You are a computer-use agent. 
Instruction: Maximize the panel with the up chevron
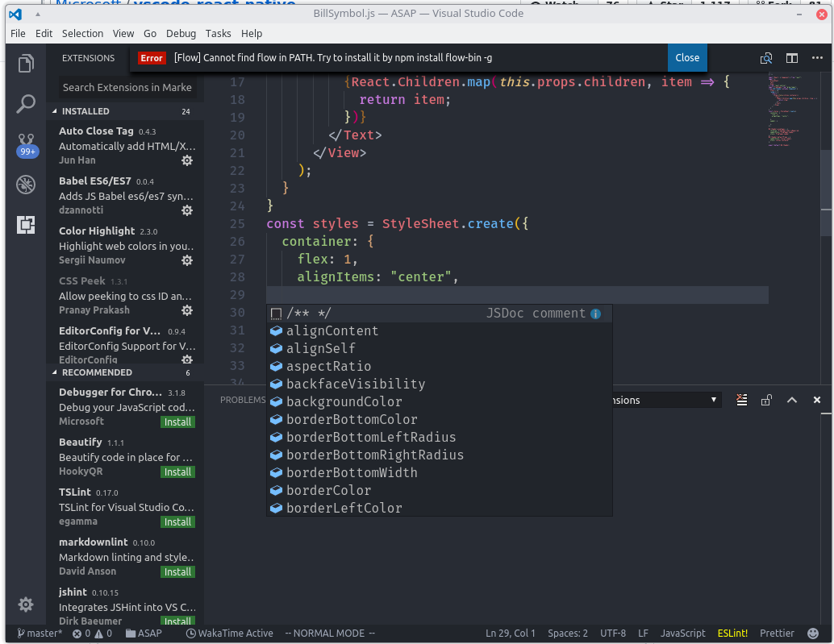791,400
